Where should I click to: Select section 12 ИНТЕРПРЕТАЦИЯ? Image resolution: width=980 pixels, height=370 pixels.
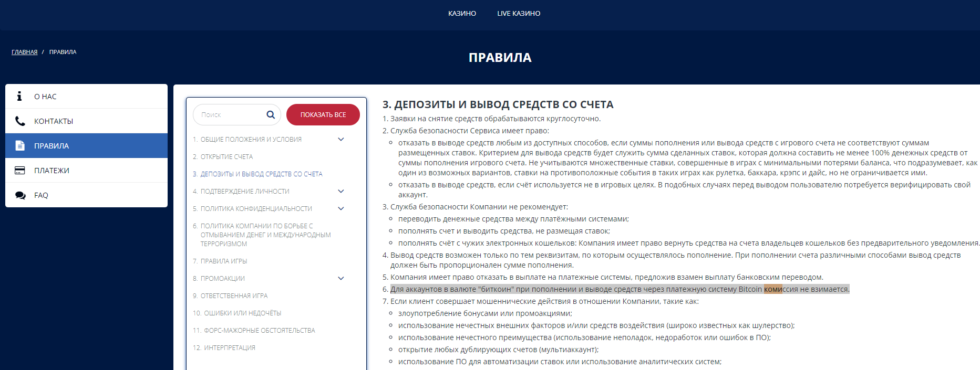pos(224,347)
